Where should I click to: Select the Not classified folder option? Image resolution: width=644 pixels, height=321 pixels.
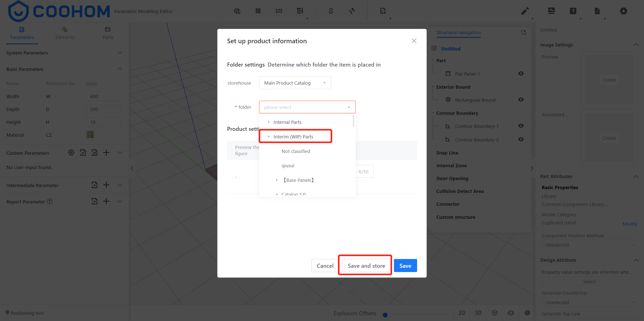click(296, 151)
